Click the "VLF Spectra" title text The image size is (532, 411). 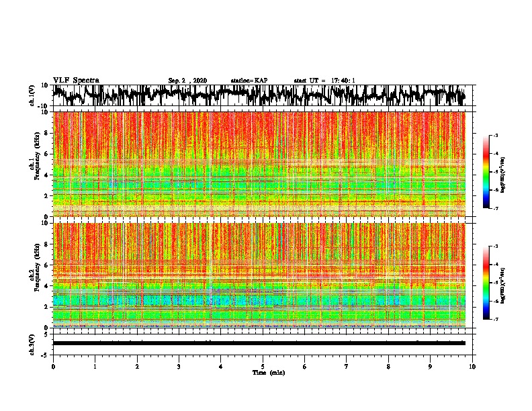point(76,81)
